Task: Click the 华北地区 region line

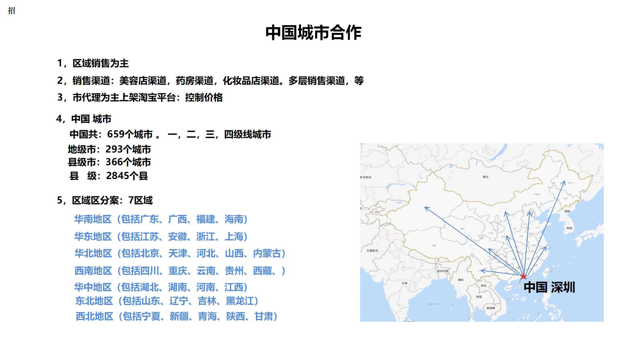Action: pos(180,253)
